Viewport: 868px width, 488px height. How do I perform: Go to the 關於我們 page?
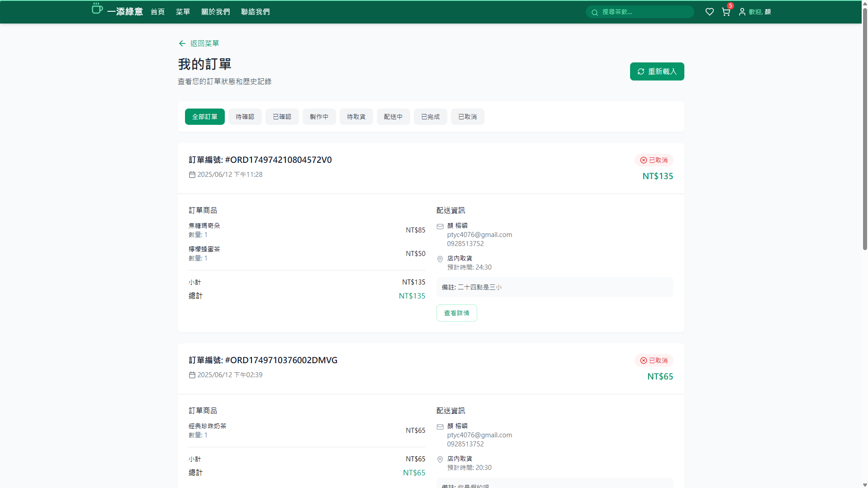click(x=215, y=12)
